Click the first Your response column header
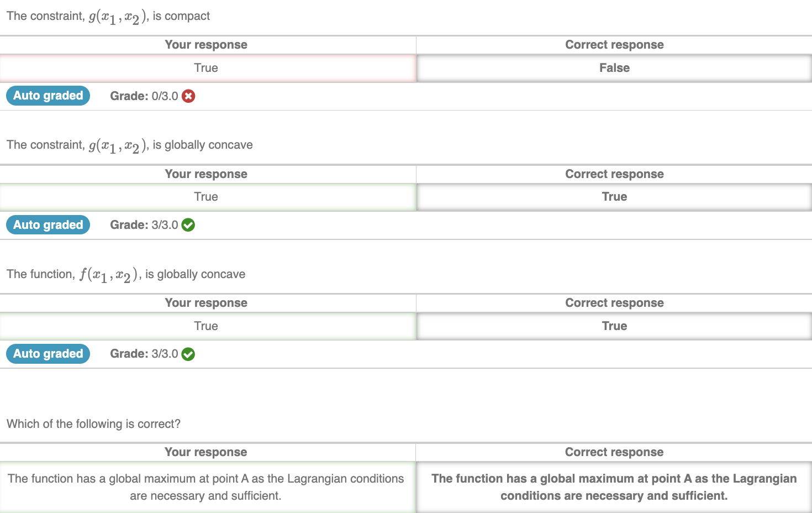 [206, 45]
